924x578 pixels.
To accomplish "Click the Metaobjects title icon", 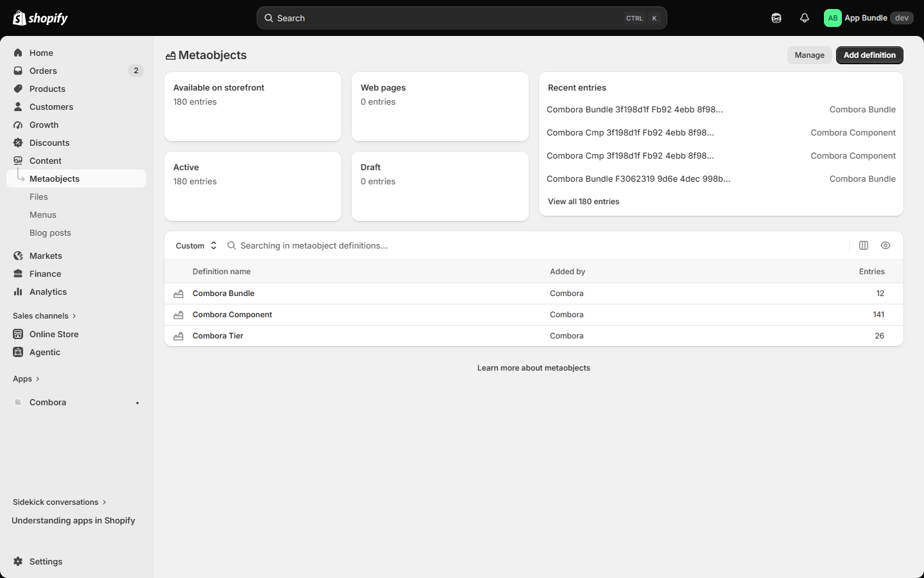I will coord(171,56).
